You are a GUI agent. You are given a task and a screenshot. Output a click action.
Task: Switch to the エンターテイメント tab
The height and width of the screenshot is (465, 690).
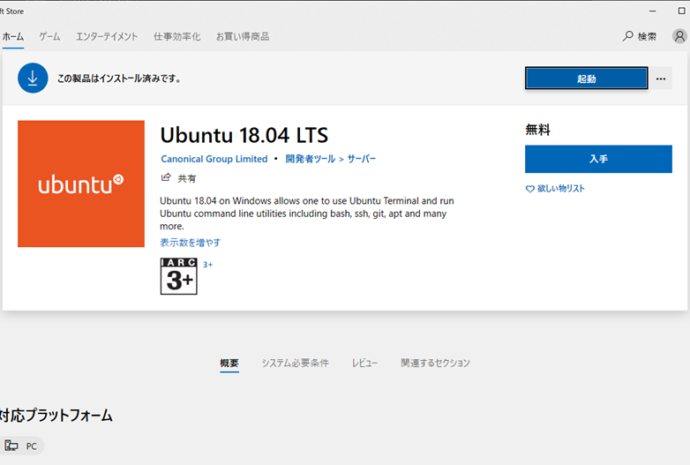click(107, 37)
